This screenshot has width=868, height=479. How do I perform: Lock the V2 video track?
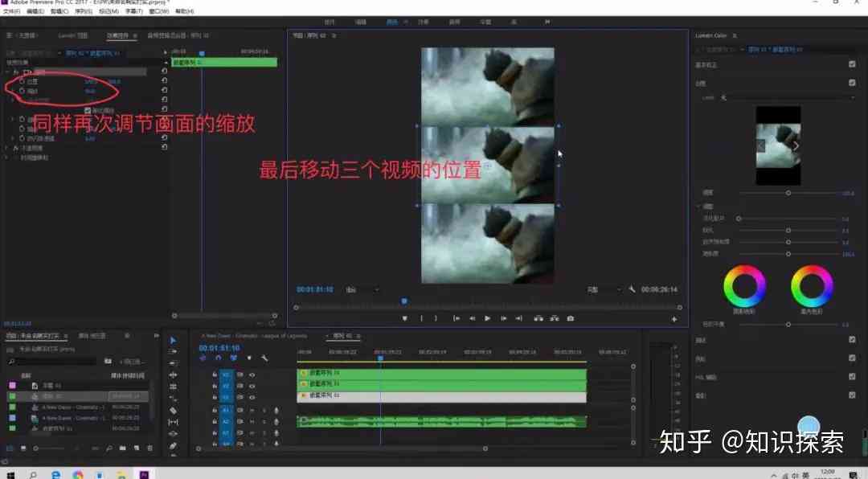(215, 386)
